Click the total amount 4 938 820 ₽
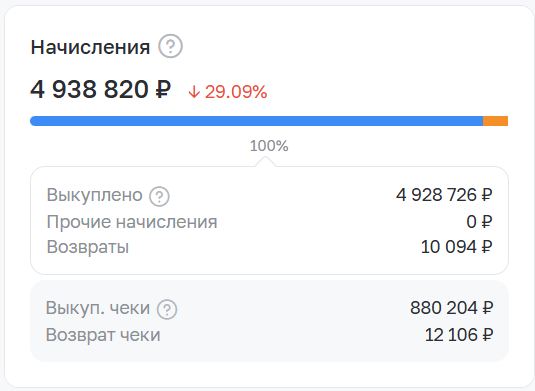 [101, 89]
